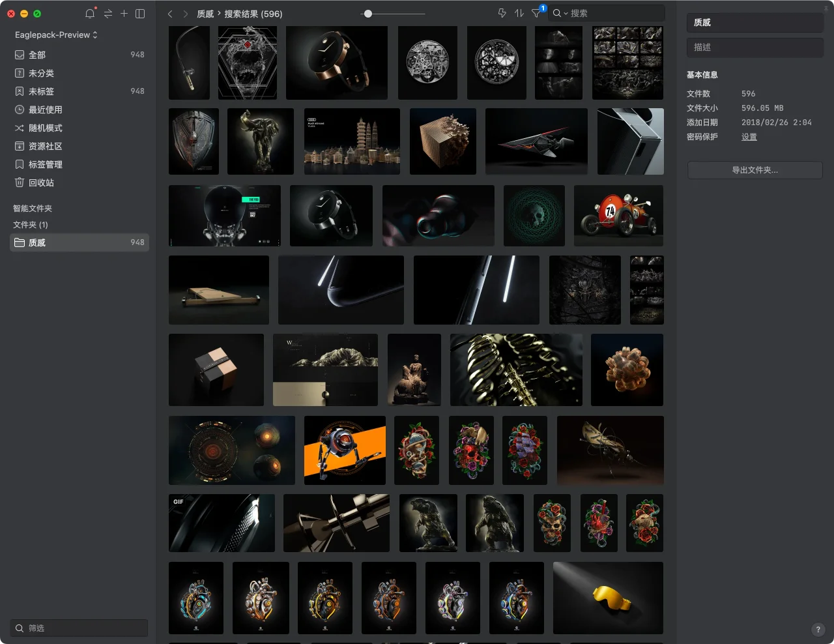The image size is (834, 644).
Task: Open the sort order icon
Action: tap(519, 13)
